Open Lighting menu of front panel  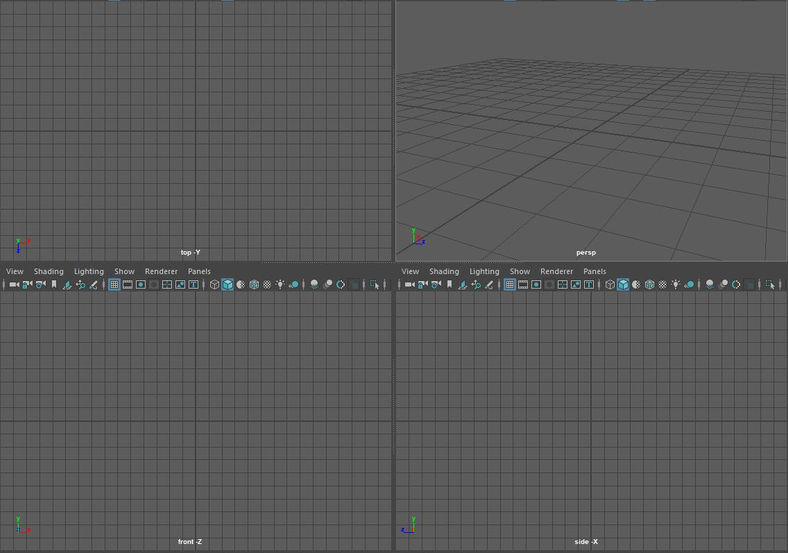[x=89, y=271]
